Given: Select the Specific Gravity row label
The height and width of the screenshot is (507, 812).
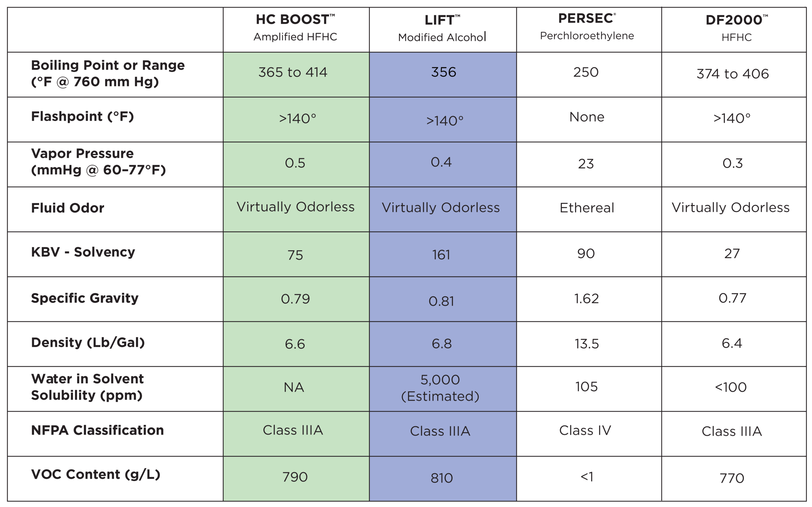Looking at the screenshot, I should coord(85,298).
